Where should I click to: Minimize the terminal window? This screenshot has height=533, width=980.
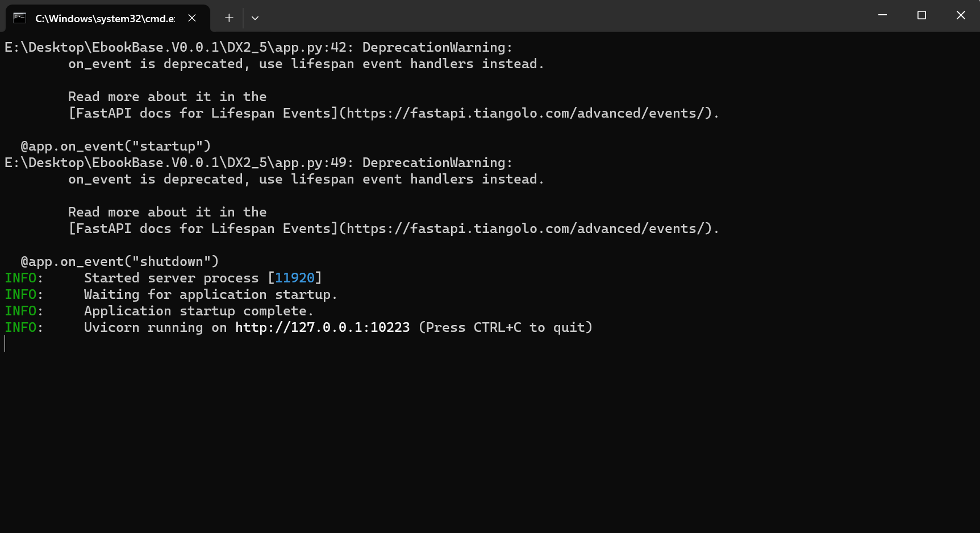pyautogui.click(x=882, y=15)
